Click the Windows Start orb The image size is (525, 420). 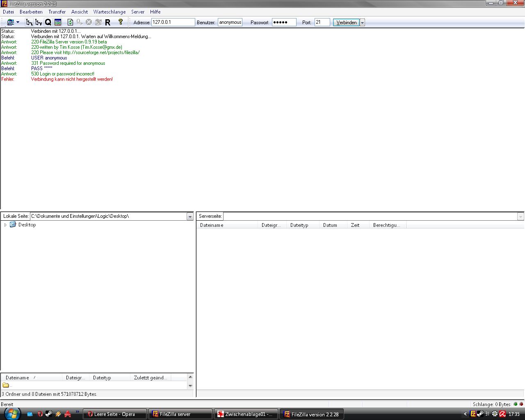(11, 414)
